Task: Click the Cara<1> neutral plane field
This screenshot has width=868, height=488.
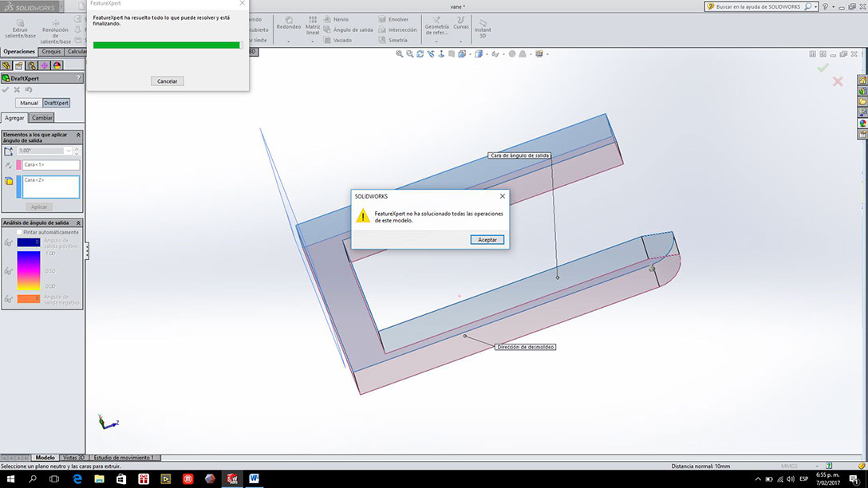Action: click(x=50, y=165)
